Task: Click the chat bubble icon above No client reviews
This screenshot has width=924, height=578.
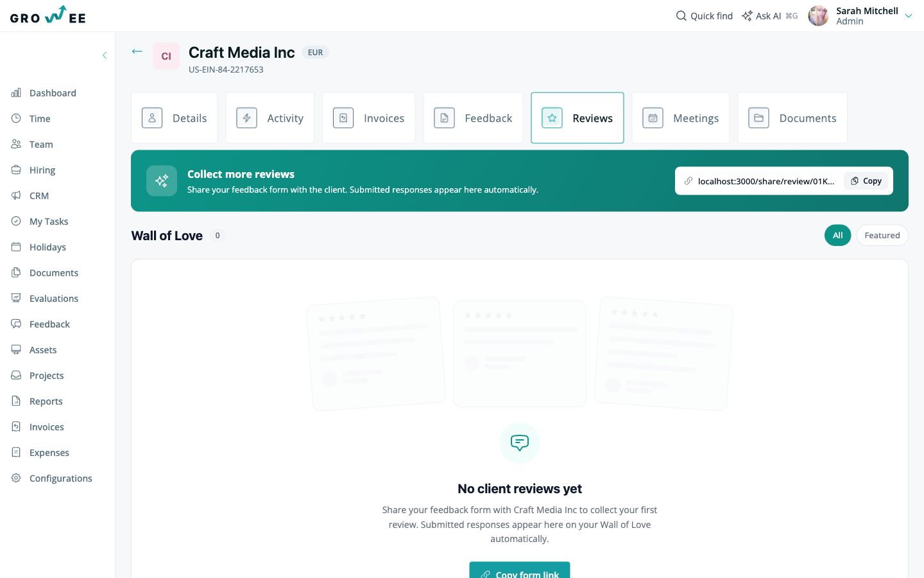Action: point(520,443)
